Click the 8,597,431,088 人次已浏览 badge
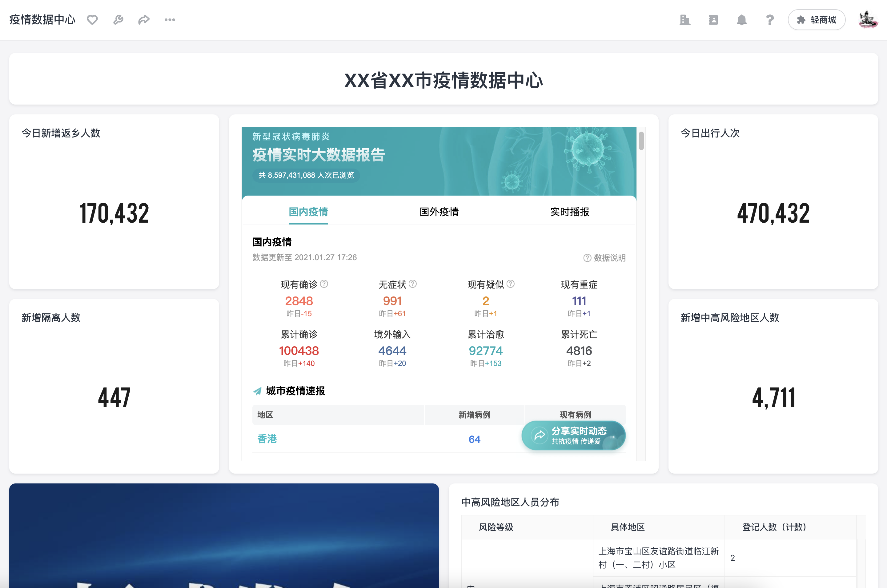The image size is (887, 588). coord(306,175)
